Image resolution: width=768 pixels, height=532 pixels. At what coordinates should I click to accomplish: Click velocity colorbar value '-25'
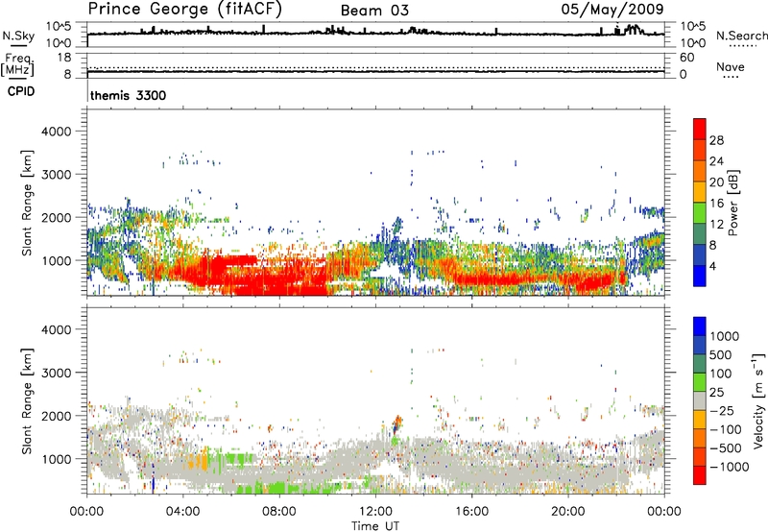721,411
